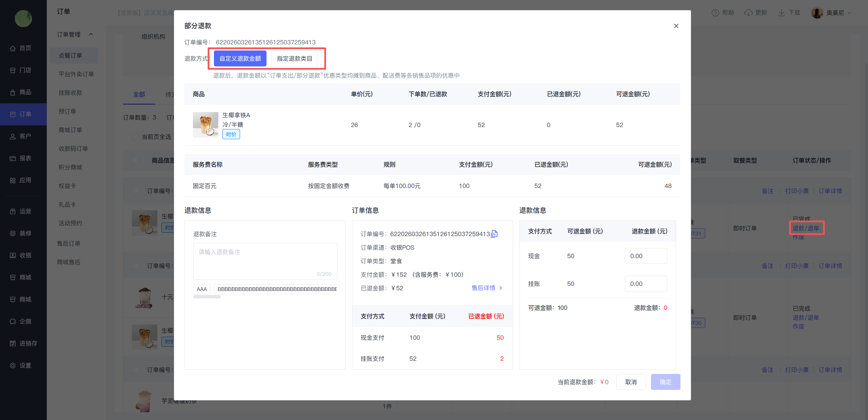The width and height of the screenshot is (868, 420).
Task: Expand 售后详情 details arrow link
Action: (x=487, y=288)
